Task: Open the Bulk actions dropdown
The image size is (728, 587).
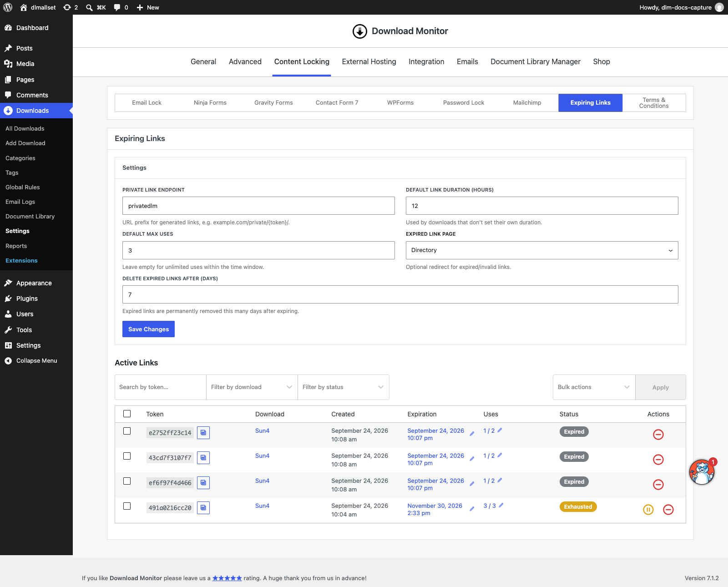Action: pyautogui.click(x=594, y=387)
